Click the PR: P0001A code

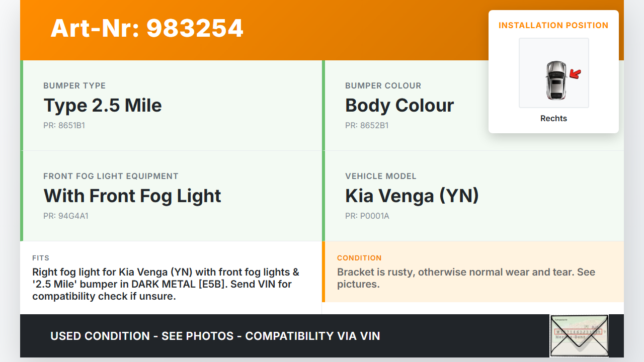[367, 216]
